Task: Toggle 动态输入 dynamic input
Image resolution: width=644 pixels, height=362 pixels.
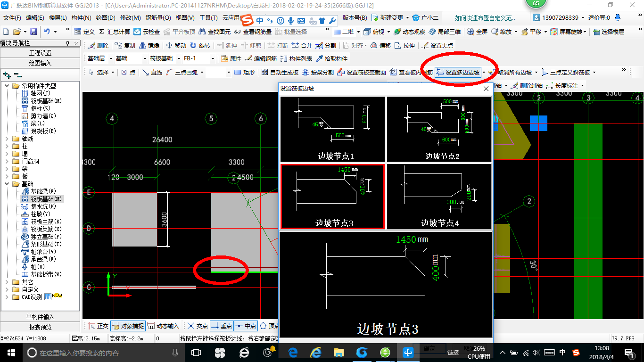Action: tap(163, 326)
